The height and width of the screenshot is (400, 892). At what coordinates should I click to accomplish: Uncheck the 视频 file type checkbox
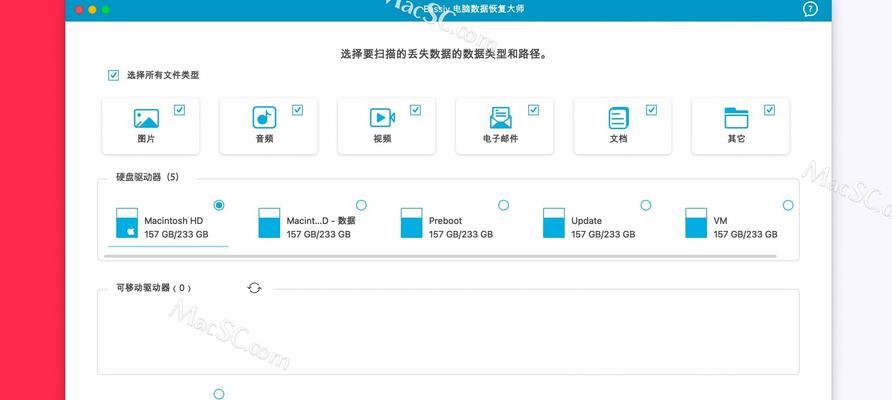tap(415, 110)
